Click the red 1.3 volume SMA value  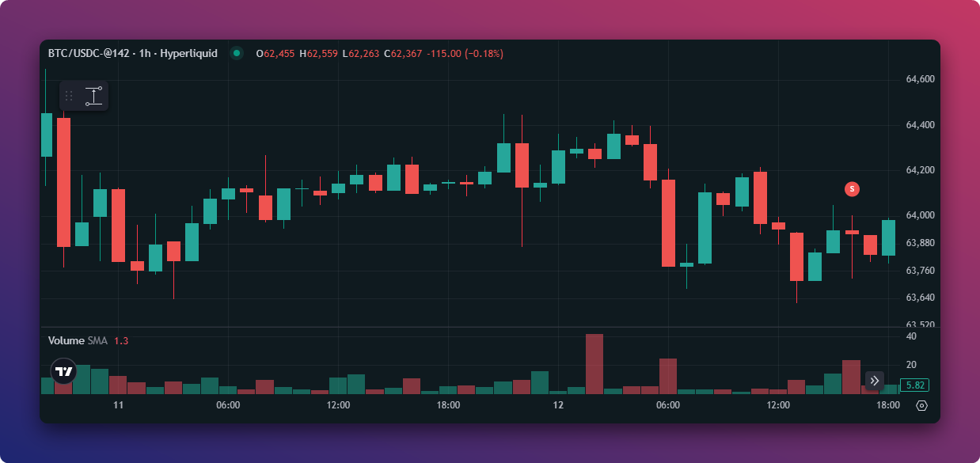point(121,340)
